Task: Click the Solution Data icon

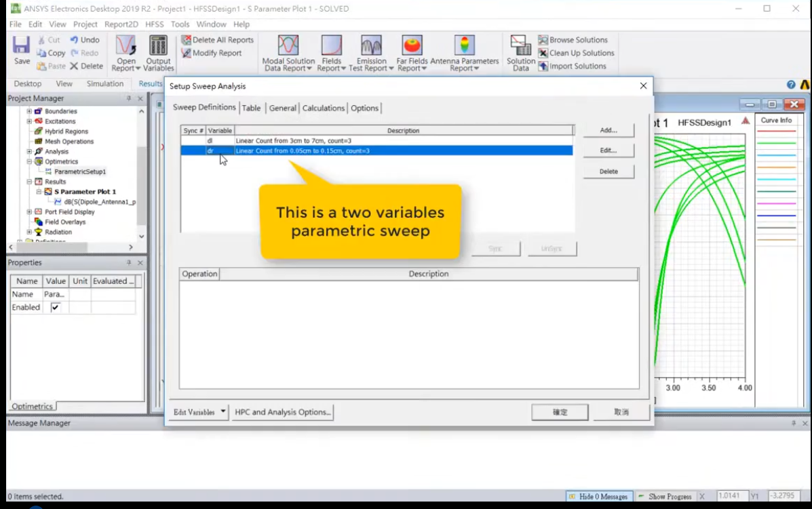Action: (520, 45)
